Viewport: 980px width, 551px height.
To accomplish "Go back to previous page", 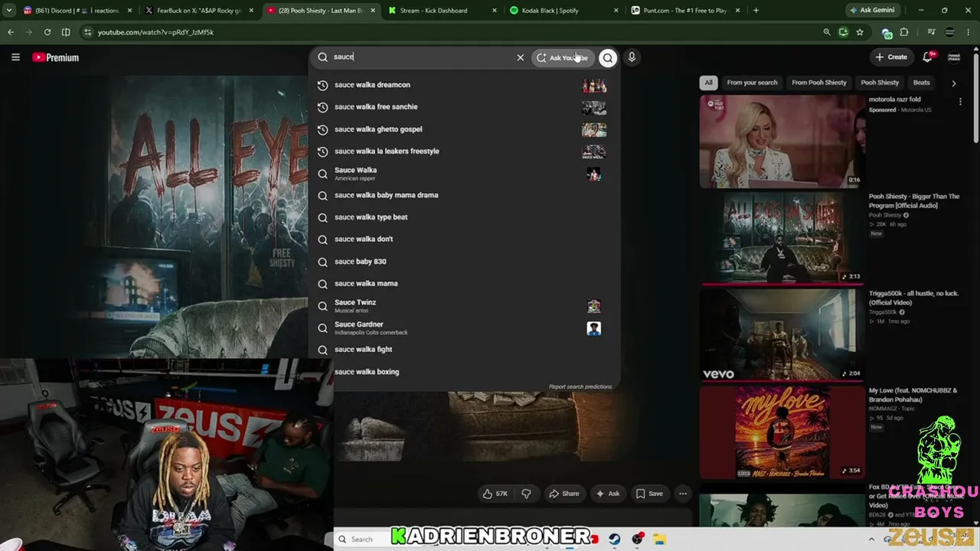I will coord(11,32).
